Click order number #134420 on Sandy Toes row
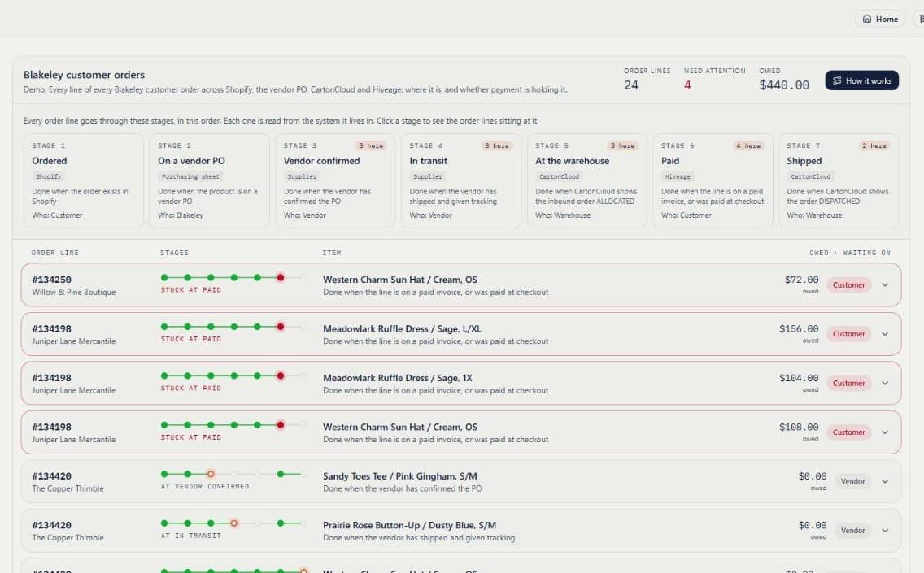The height and width of the screenshot is (573, 924). 52,475
